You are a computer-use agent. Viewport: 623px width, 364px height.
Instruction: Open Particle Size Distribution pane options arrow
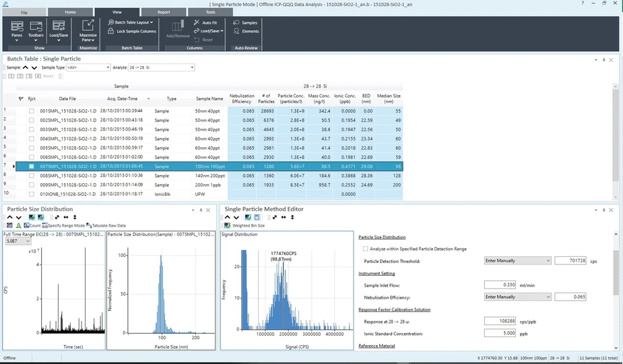click(193, 210)
